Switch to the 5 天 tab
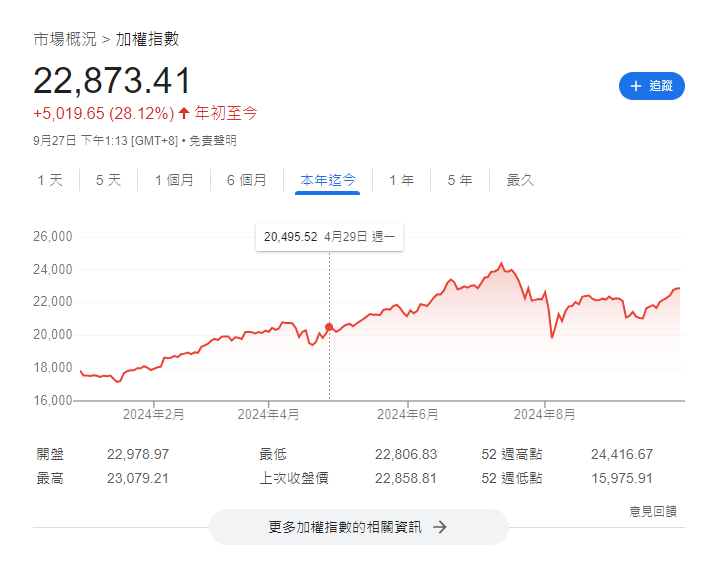721x573 pixels. [x=108, y=180]
